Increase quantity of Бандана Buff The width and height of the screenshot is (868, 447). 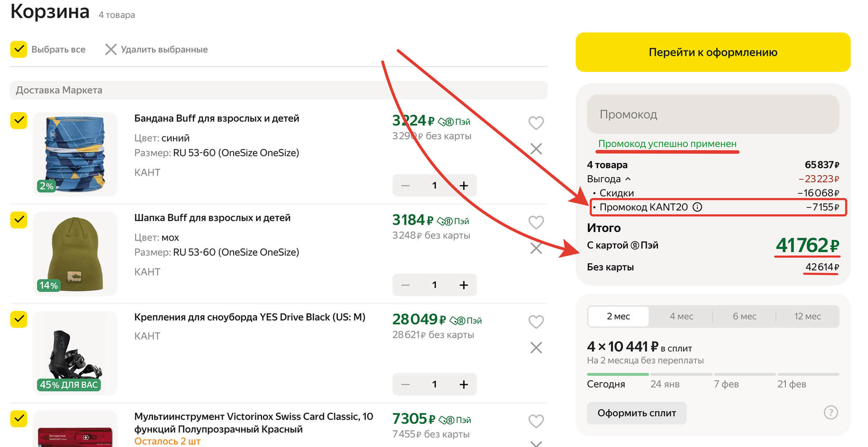pyautogui.click(x=463, y=185)
